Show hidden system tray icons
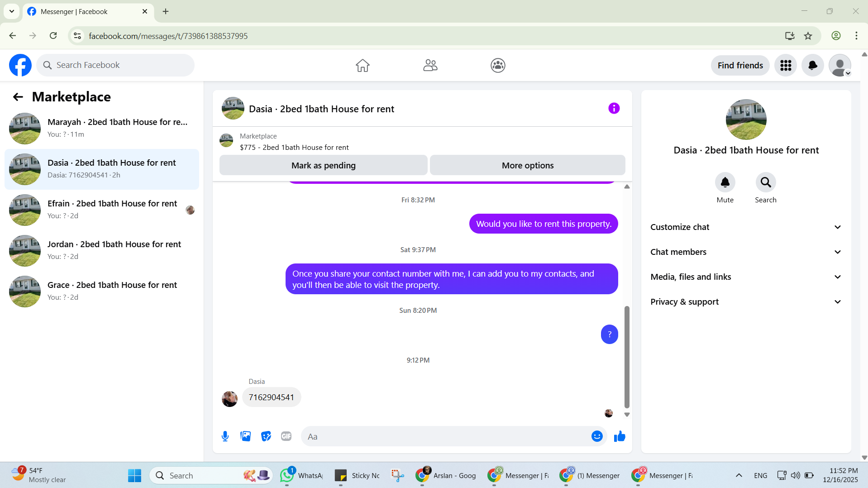The height and width of the screenshot is (488, 868). click(739, 475)
